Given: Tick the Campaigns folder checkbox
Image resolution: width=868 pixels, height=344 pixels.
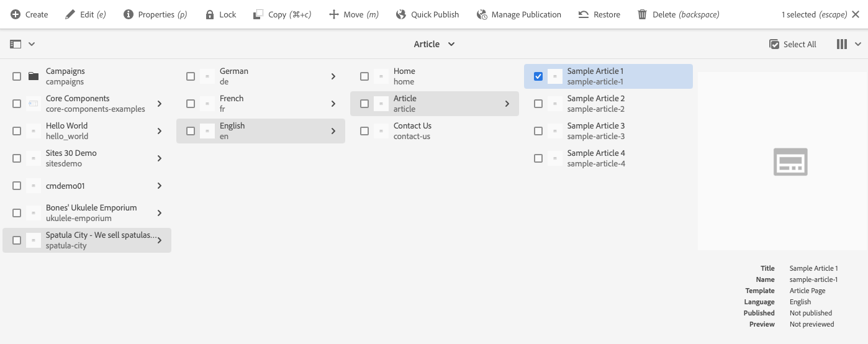Looking at the screenshot, I should click(x=17, y=76).
